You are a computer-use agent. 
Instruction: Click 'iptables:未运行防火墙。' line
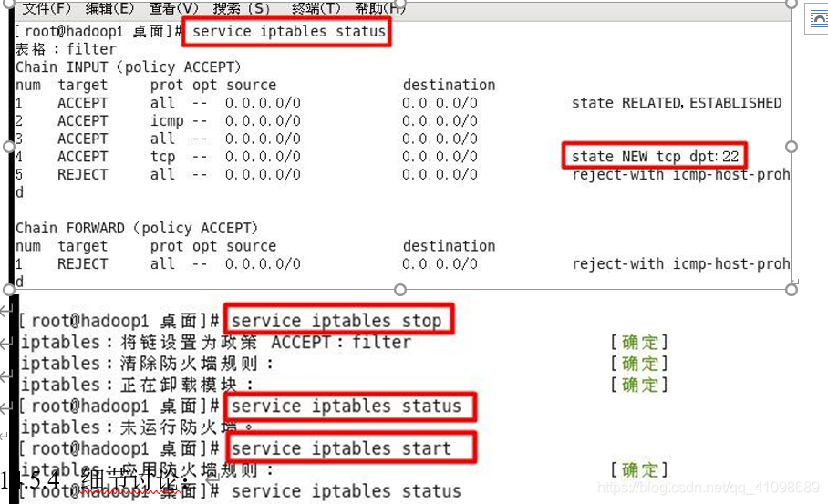[138, 427]
